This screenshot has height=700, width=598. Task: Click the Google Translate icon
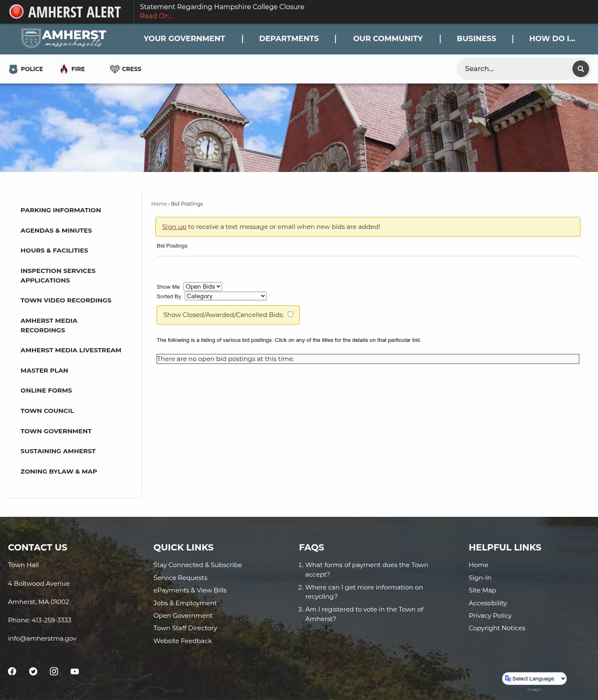click(508, 678)
